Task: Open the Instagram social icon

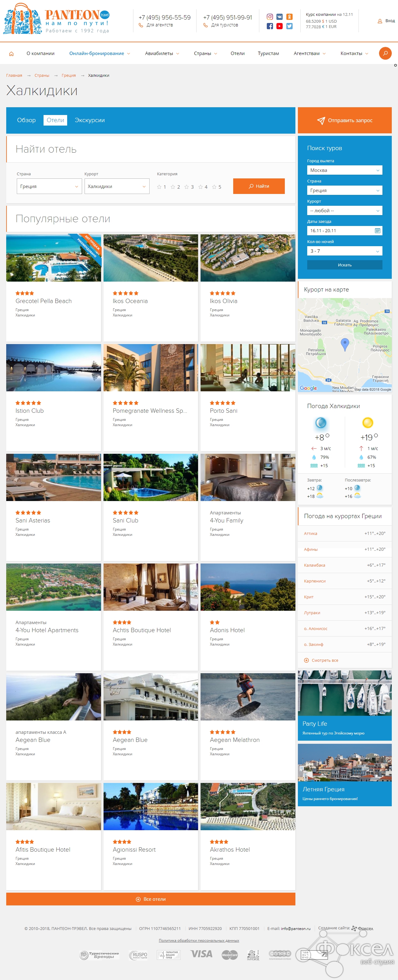Action: (270, 17)
